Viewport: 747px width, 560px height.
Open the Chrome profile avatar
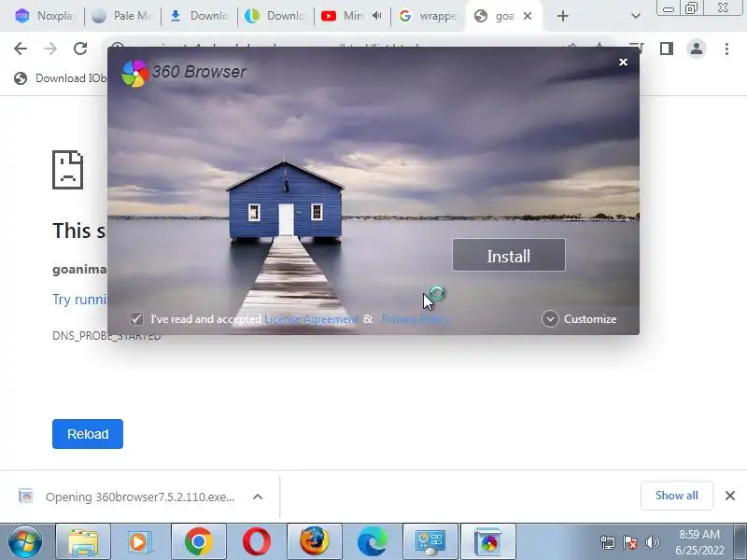tap(696, 49)
